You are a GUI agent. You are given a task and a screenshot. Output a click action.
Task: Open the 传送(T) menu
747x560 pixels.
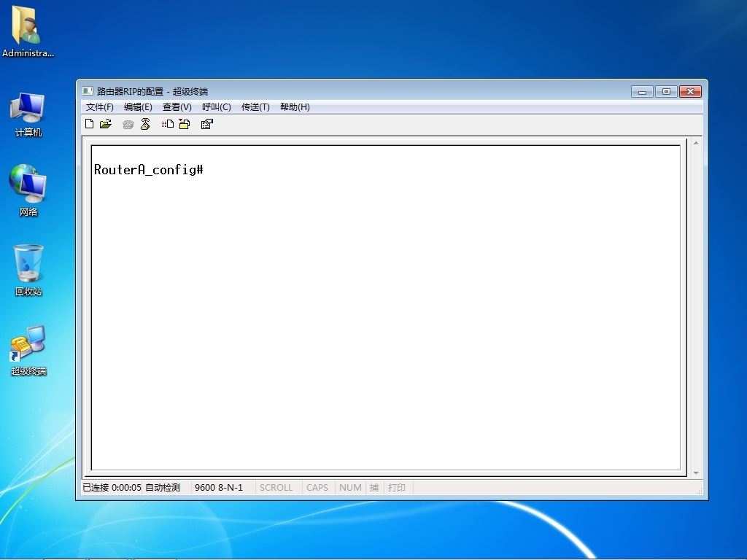(255, 107)
